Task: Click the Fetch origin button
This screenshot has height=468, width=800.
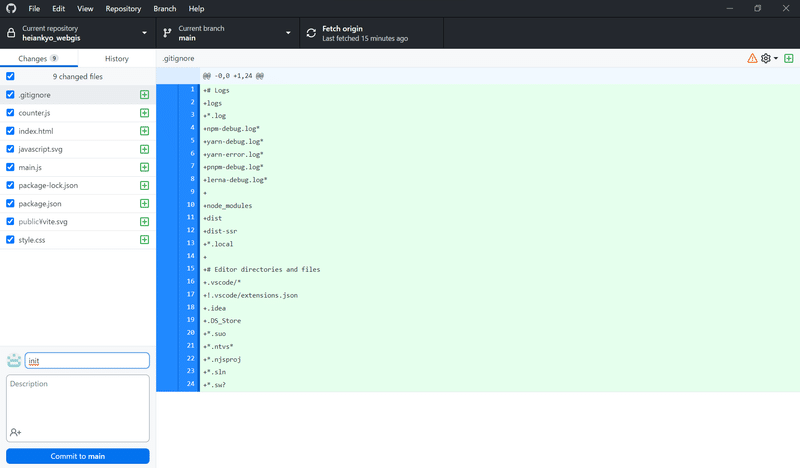Action: point(371,33)
